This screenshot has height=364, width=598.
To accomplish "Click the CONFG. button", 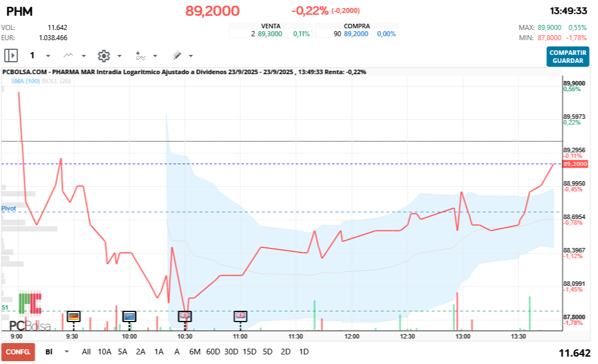I will (x=18, y=352).
